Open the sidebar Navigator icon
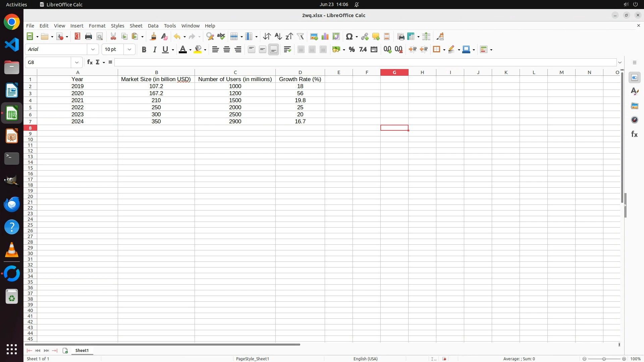Viewport: 644px width, 362px height. point(634,120)
